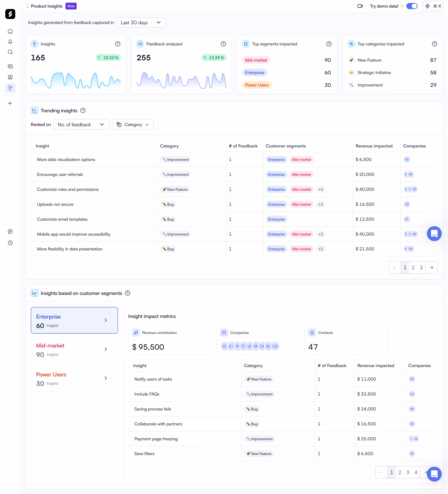Click the command-K shortcut button

tap(433, 6)
